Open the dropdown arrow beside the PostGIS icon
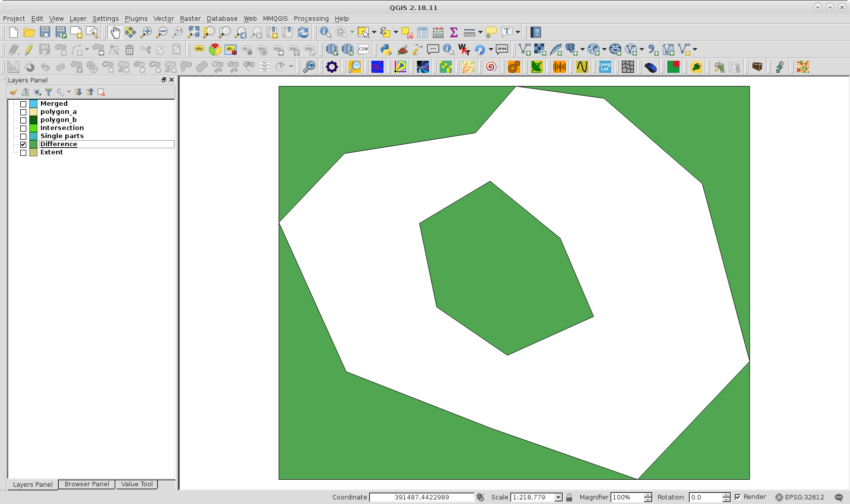Screen dimensions: 850x504 (582, 50)
